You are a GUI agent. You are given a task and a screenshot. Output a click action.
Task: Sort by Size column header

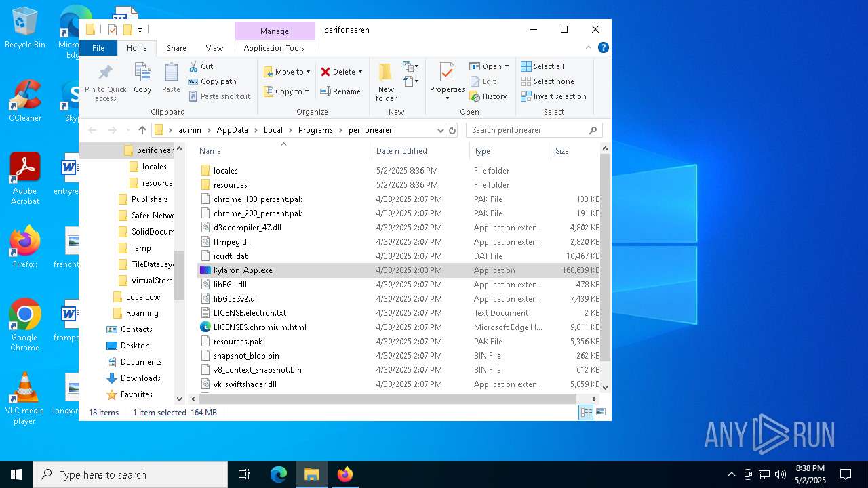coord(576,151)
